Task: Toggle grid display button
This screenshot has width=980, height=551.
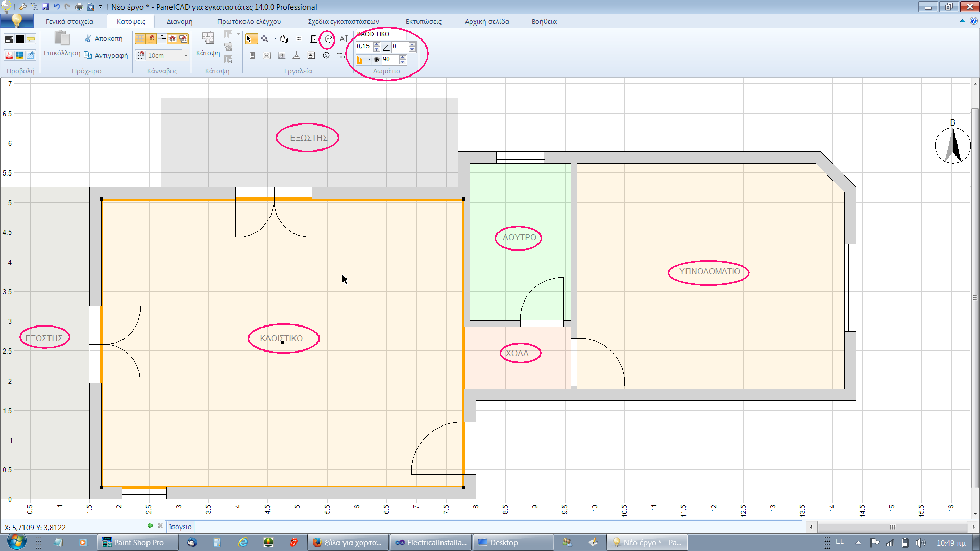Action: click(140, 39)
